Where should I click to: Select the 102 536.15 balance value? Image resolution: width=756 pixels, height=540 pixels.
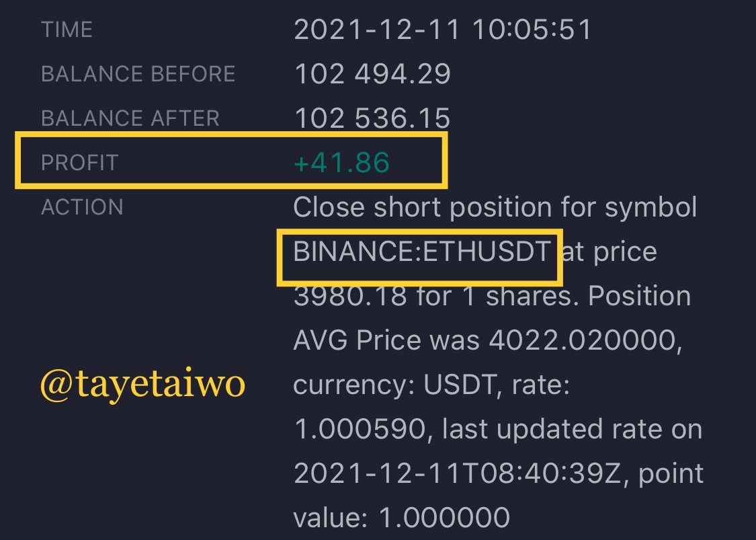click(372, 118)
